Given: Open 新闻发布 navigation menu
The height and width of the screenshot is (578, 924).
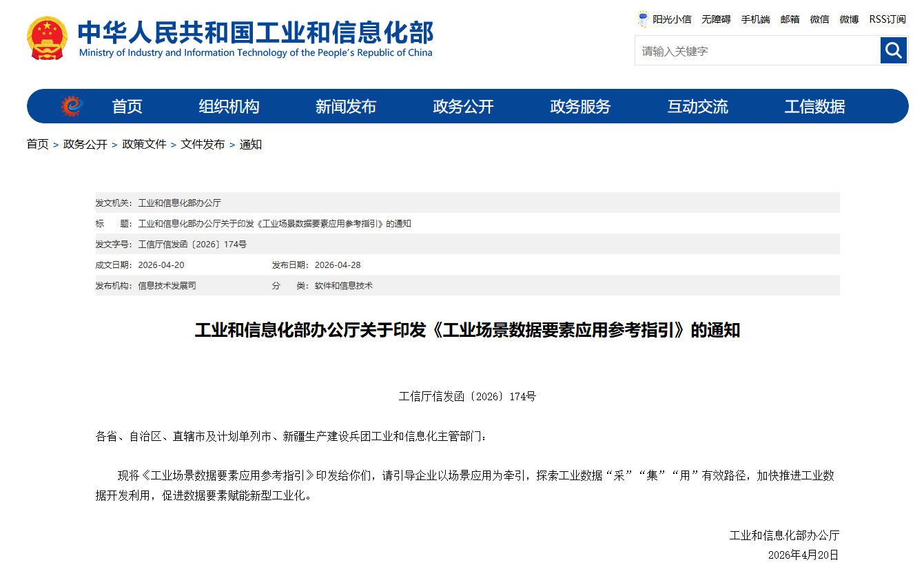Looking at the screenshot, I should tap(346, 107).
